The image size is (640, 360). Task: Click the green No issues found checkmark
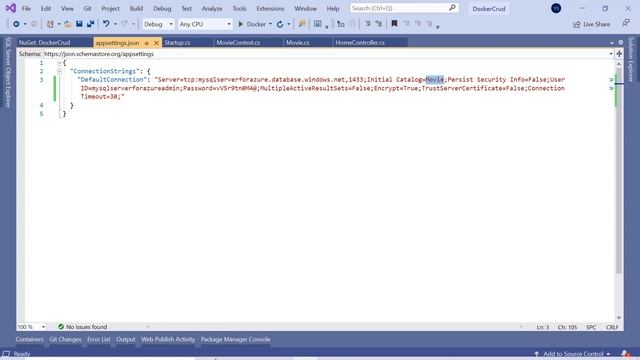click(61, 327)
